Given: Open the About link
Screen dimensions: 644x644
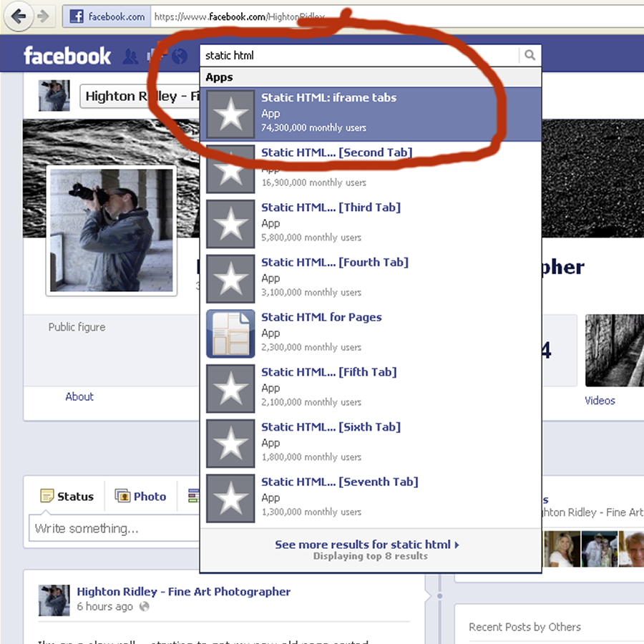Looking at the screenshot, I should 79,396.
